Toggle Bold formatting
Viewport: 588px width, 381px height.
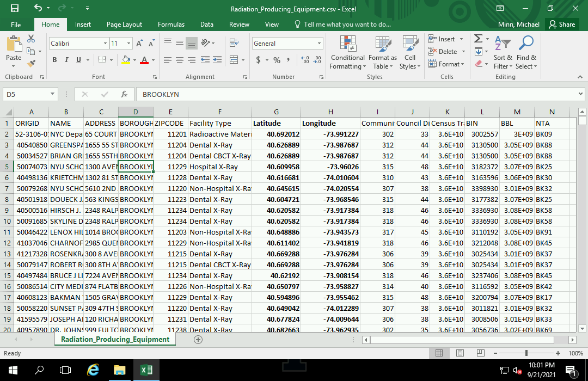pos(54,60)
